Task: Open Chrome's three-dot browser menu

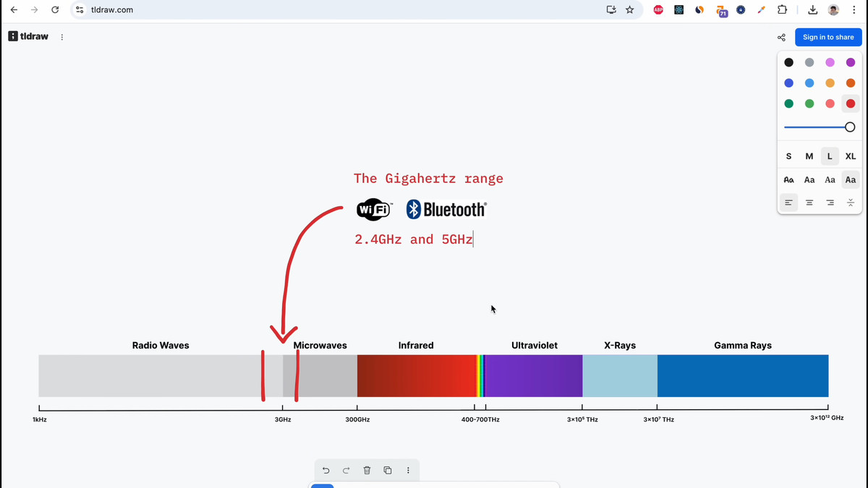Action: click(854, 10)
